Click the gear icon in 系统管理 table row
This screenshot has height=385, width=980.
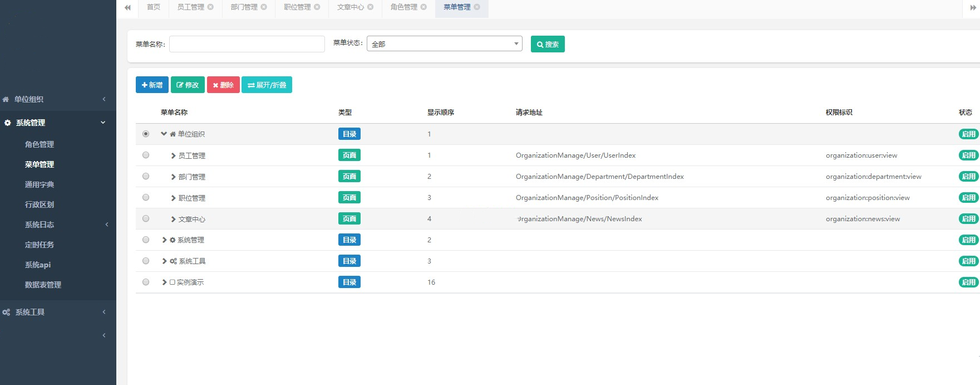(173, 240)
